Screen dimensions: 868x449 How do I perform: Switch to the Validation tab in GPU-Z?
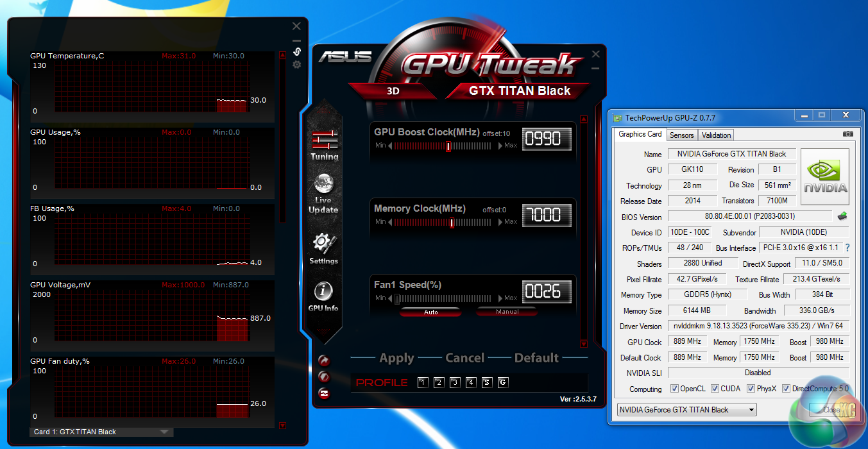pyautogui.click(x=716, y=135)
